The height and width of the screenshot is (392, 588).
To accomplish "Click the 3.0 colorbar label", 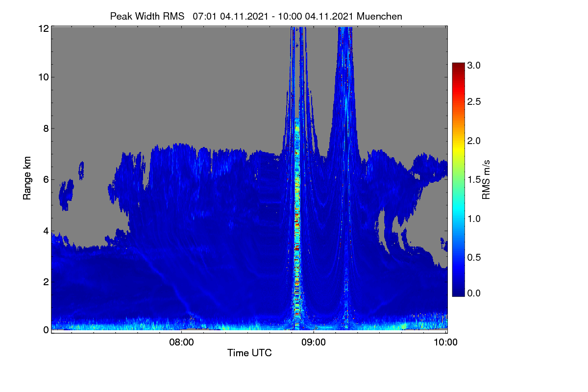I will point(475,65).
